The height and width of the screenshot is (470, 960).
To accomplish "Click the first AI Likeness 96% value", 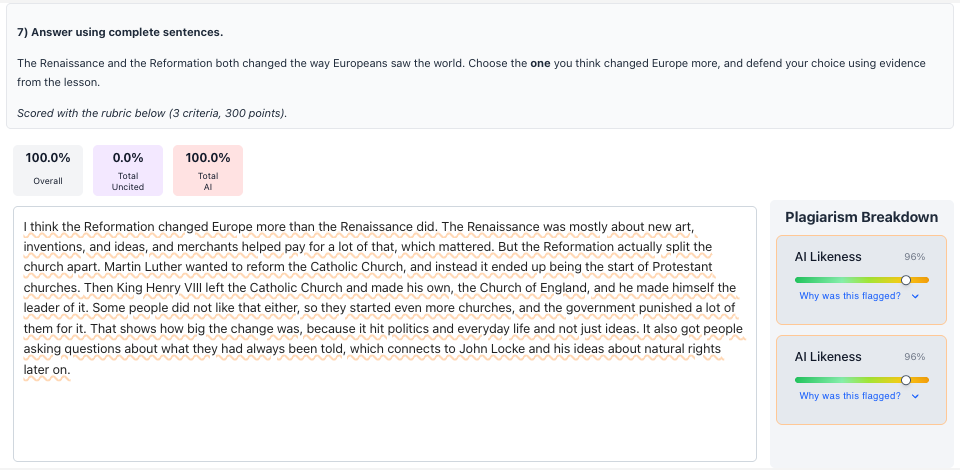I will [x=915, y=257].
